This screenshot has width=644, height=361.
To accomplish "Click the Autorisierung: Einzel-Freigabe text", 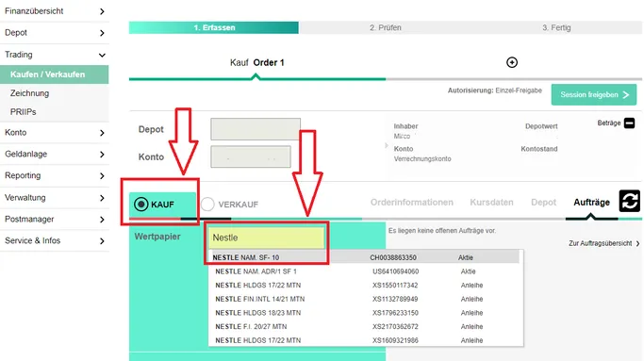I will tap(494, 90).
